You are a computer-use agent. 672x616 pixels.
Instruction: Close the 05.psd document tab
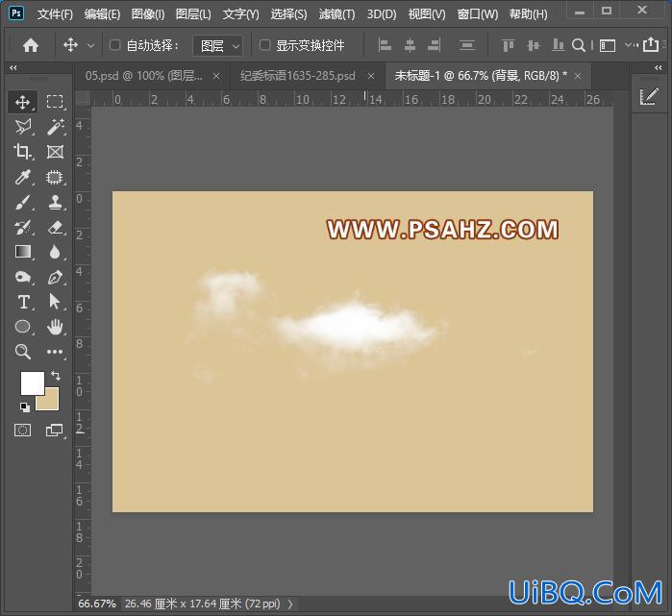216,76
